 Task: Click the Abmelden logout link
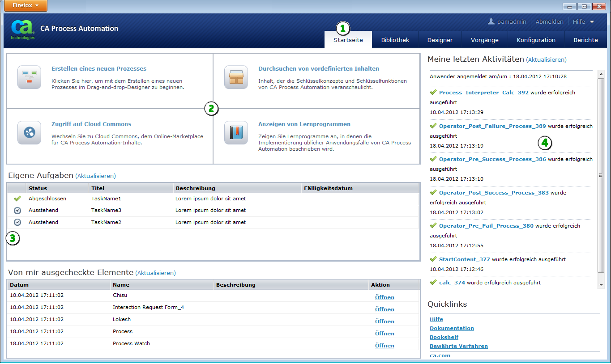click(x=549, y=21)
